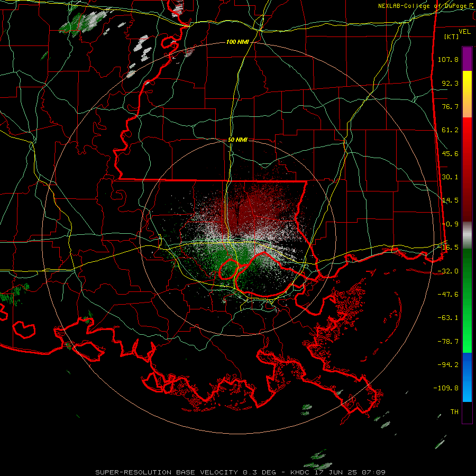
Task: Click the -63.1 velocity scale value
Action: coord(448,318)
